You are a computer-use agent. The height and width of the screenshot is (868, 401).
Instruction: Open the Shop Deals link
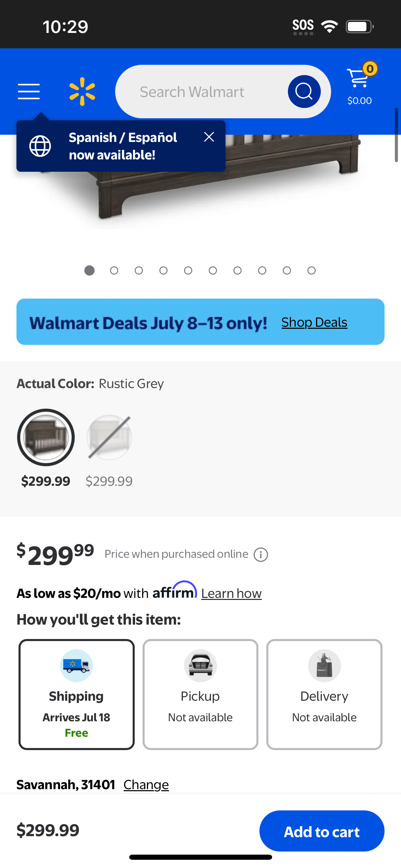point(314,322)
